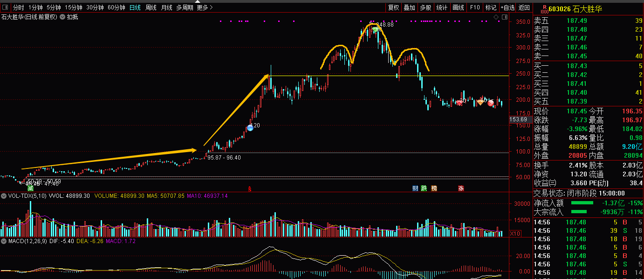Expand the 石大胜华 chart title dropdown
The width and height of the screenshot is (644, 279).
coord(62,17)
